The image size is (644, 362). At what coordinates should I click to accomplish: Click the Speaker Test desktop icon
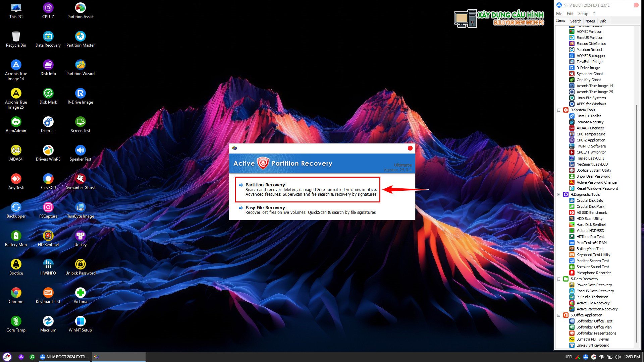[80, 153]
